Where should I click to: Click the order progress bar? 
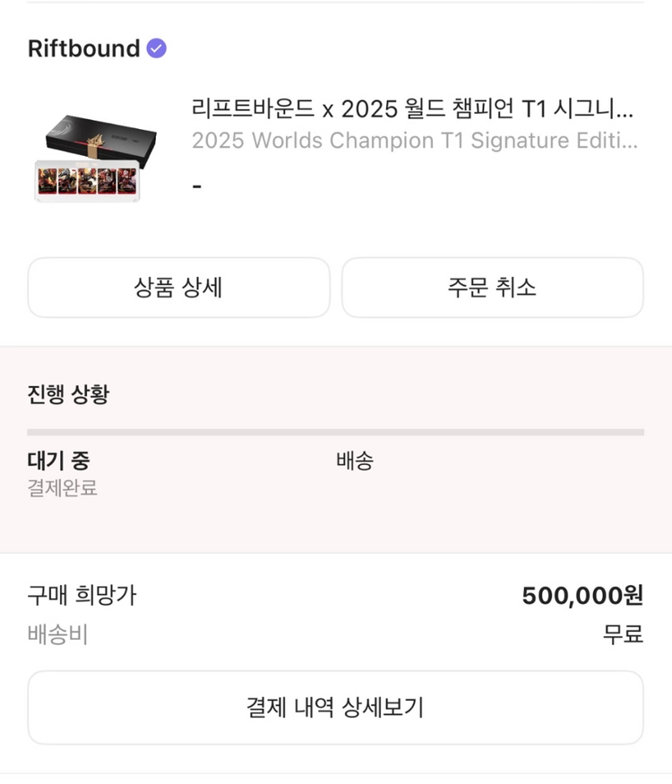335,432
